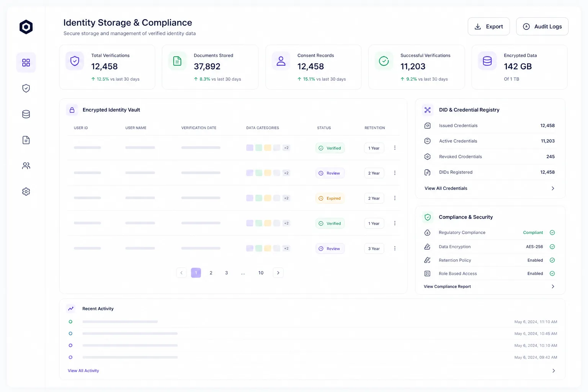Image resolution: width=588 pixels, height=392 pixels.
Task: Click the Role Based Access Enabled check
Action: click(552, 274)
